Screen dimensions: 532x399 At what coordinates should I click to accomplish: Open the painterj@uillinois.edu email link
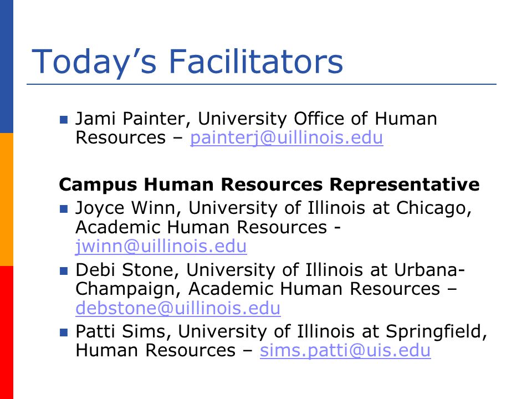point(287,138)
